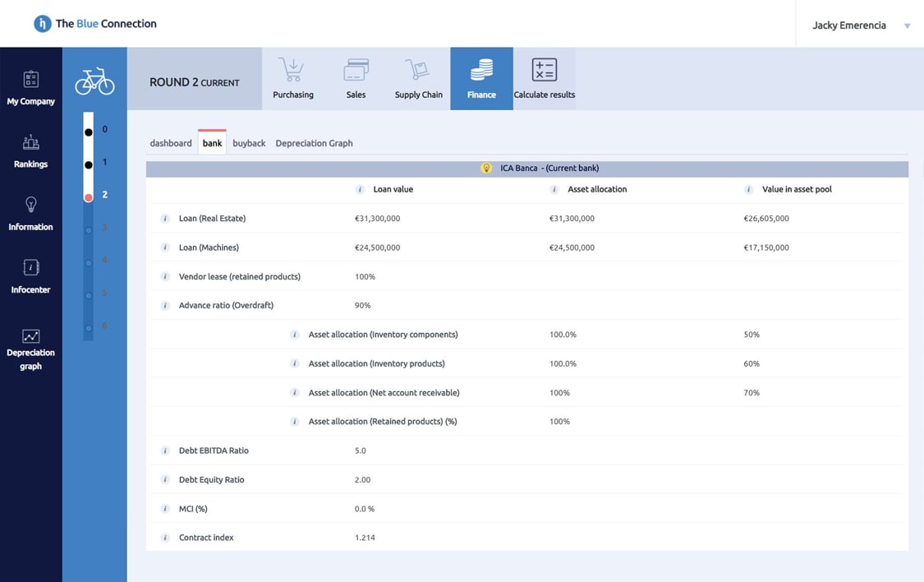Click the lightbulb icon beside ICA Banca
The width and height of the screenshot is (924, 582).
[486, 168]
